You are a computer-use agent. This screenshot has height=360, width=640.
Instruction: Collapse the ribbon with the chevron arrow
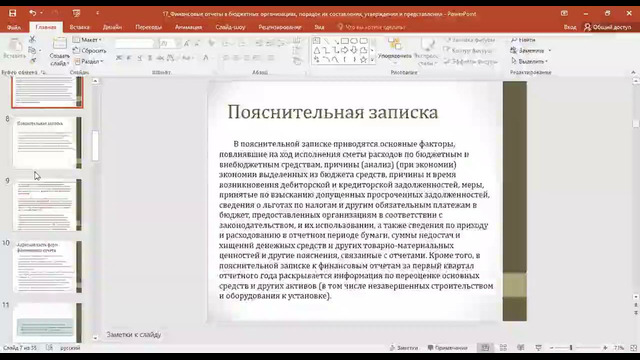[633, 72]
